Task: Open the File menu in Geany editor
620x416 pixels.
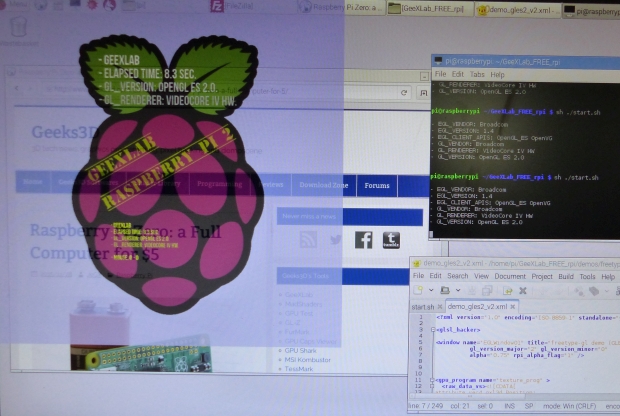Action: point(418,276)
